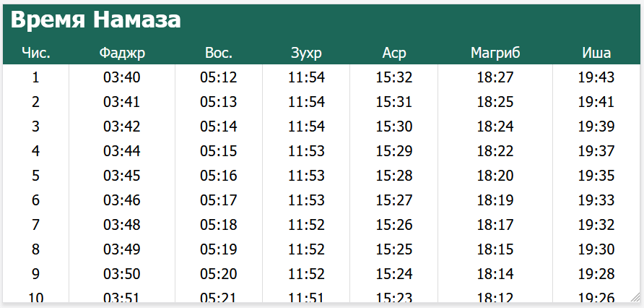Screen dimensions: 644x308
Task: Click the "Магриб" column header
Action: 495,53
